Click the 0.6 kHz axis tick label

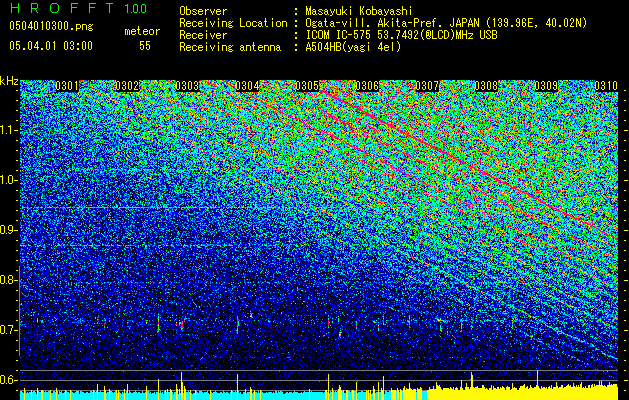coord(9,380)
